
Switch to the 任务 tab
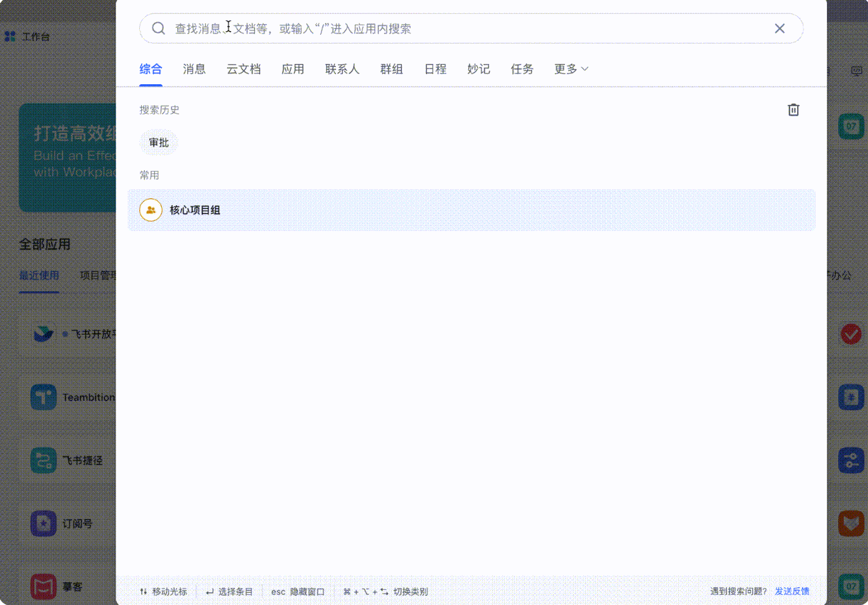[521, 69]
